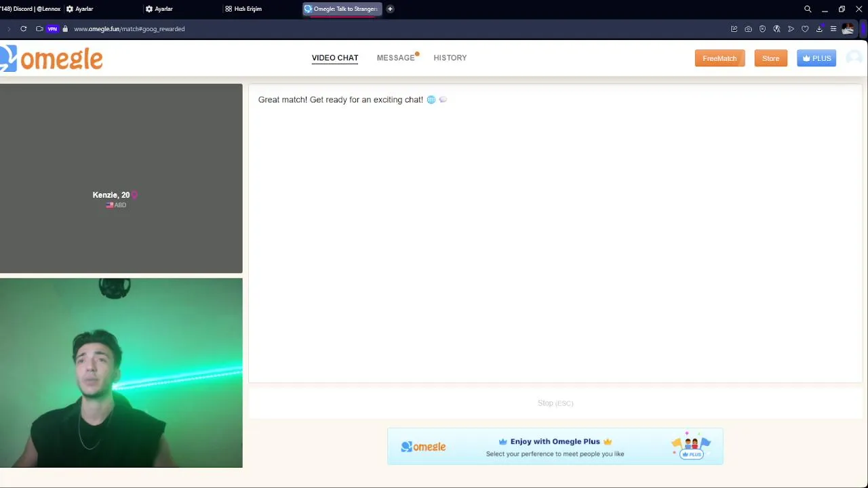868x488 pixels.
Task: Click the camera snapshot icon in the browser toolbar
Action: coord(748,28)
